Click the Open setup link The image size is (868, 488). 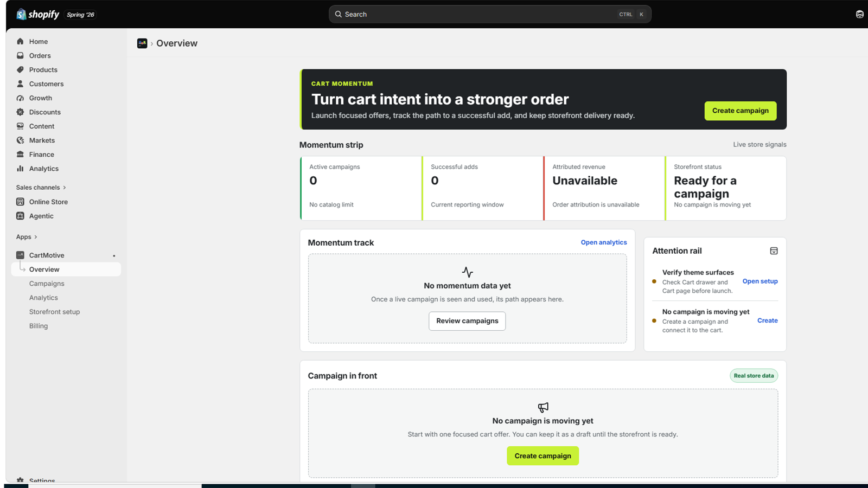pyautogui.click(x=760, y=281)
